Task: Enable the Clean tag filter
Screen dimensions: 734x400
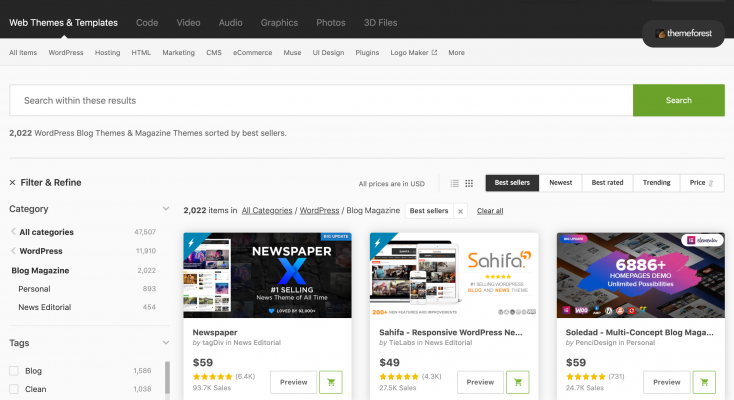Action: coord(14,389)
